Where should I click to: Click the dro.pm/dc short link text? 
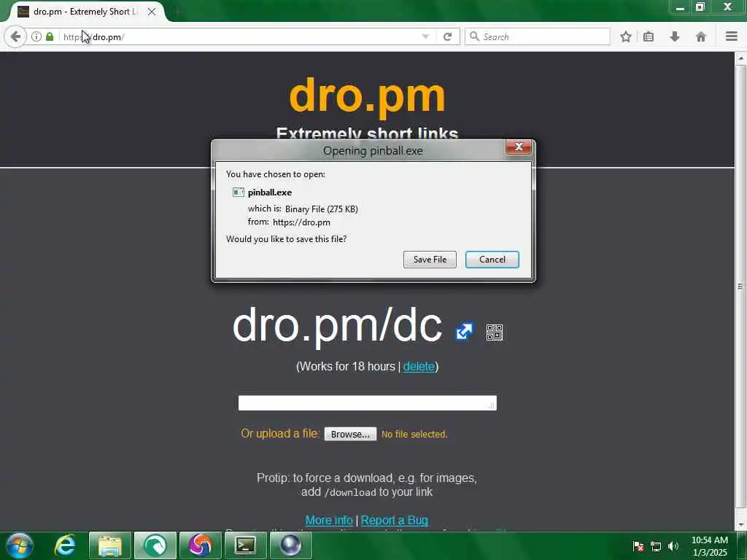(337, 325)
